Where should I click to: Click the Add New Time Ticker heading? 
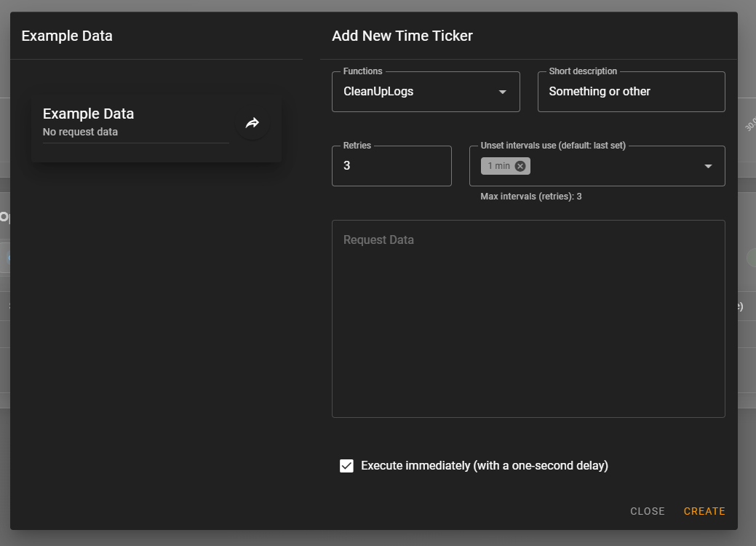(402, 36)
